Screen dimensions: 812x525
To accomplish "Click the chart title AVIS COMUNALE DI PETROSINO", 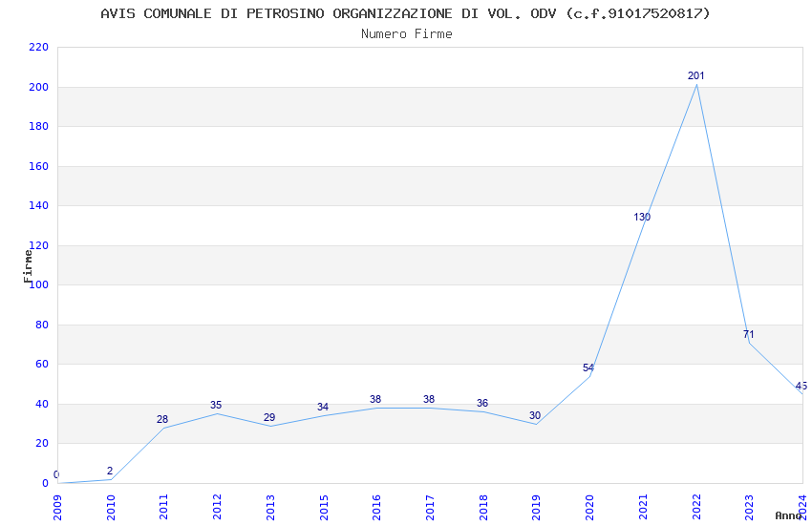I will coord(405,13).
